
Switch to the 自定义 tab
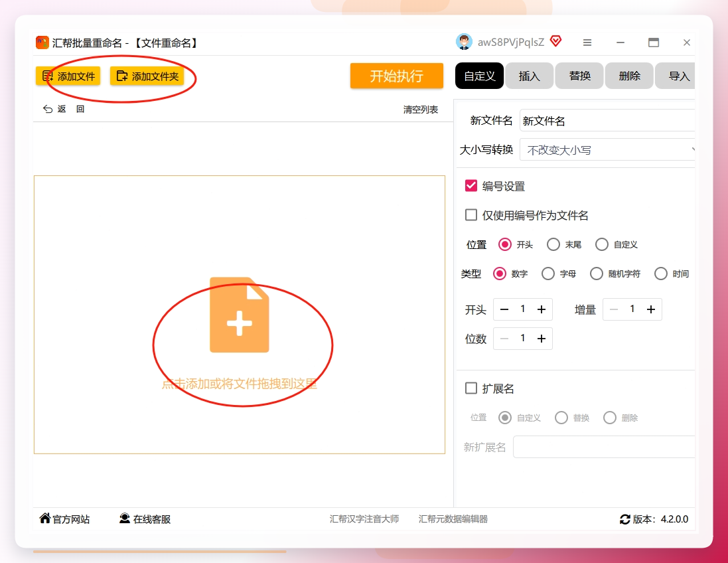pos(479,76)
